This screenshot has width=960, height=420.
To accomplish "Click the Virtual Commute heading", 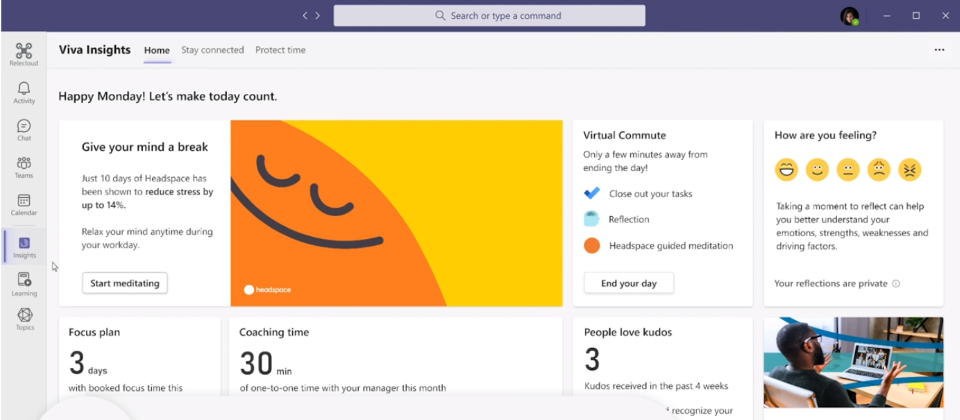I will point(624,135).
